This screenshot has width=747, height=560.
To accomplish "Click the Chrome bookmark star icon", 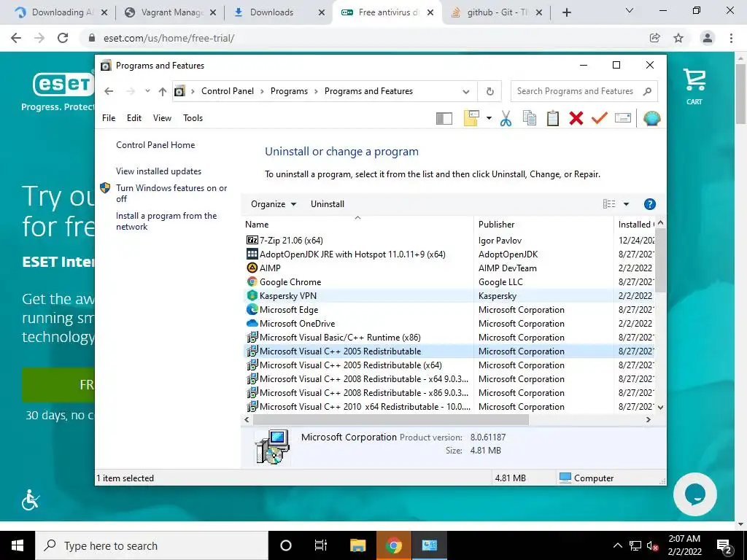I will 678,38.
